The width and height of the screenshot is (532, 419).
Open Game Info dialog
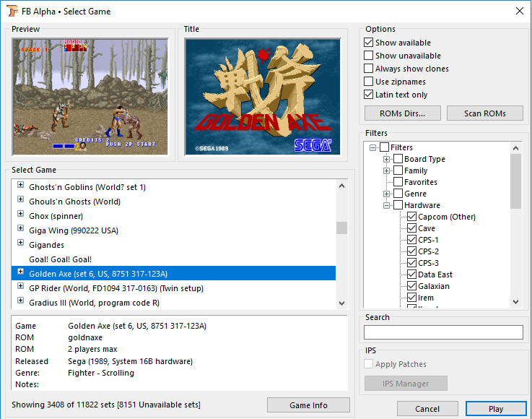308,405
